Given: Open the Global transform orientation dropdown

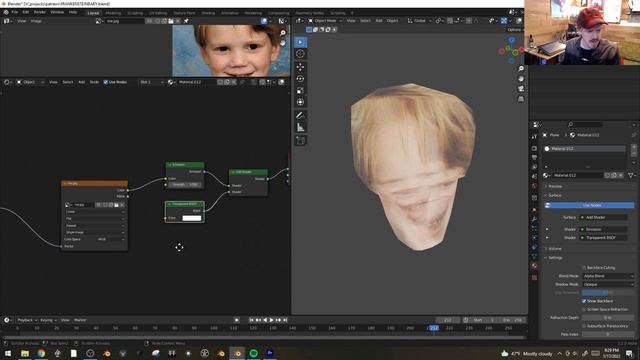Looking at the screenshot, I should point(420,21).
